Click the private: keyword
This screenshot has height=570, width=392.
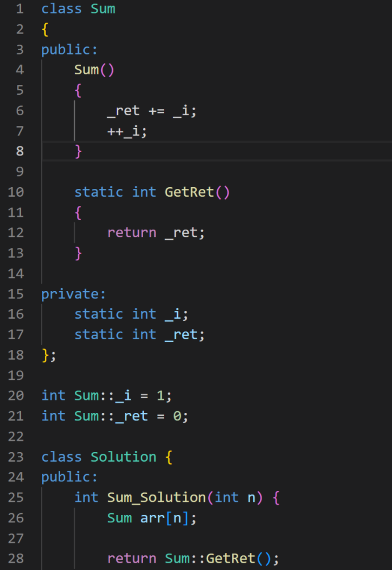(73, 294)
